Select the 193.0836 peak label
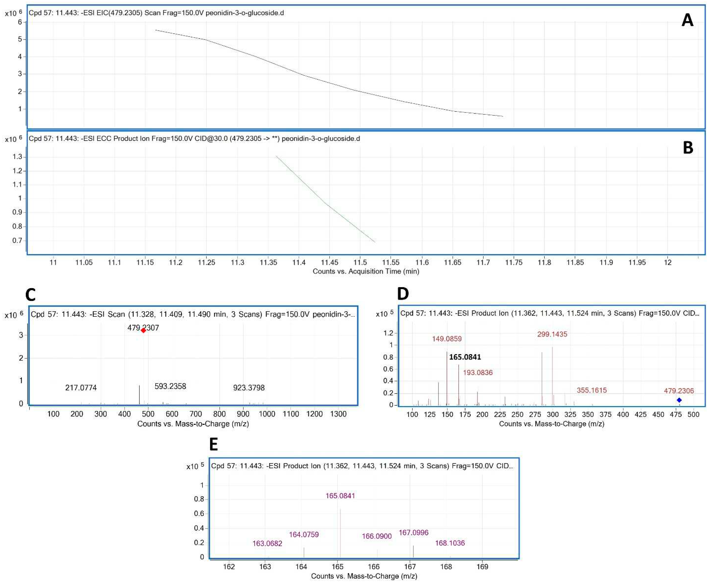This screenshot has height=588, width=712. [477, 373]
